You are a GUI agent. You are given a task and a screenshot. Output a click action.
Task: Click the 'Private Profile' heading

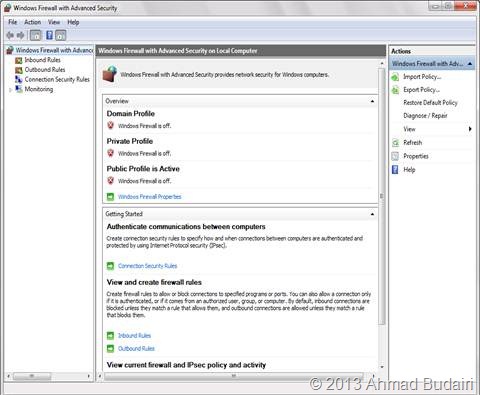(130, 141)
